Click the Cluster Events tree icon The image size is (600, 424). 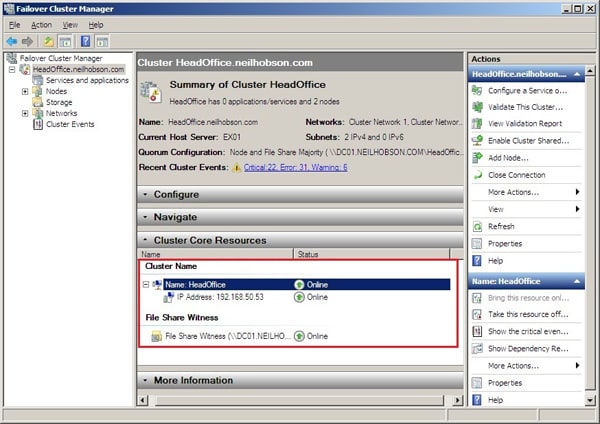click(38, 124)
